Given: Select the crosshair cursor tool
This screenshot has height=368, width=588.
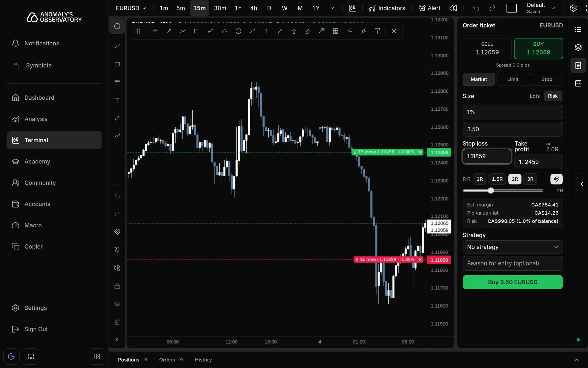Looking at the screenshot, I should coord(117,26).
